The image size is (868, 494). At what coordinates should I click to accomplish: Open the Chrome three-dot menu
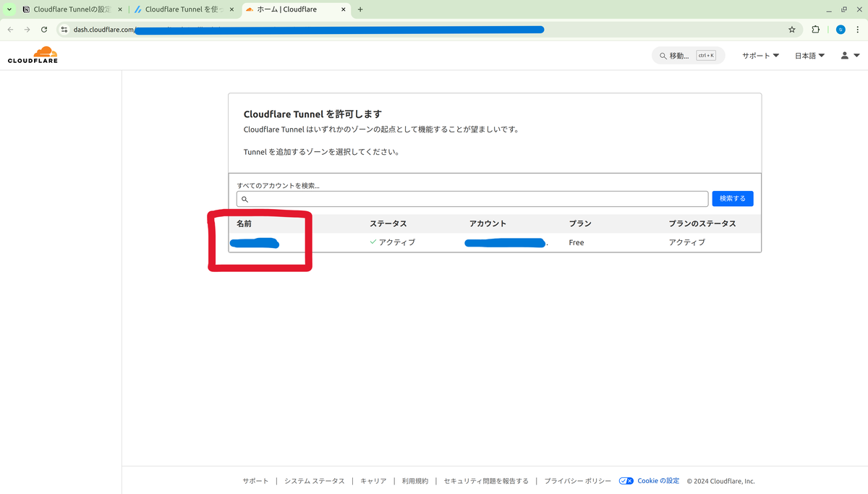tap(859, 30)
